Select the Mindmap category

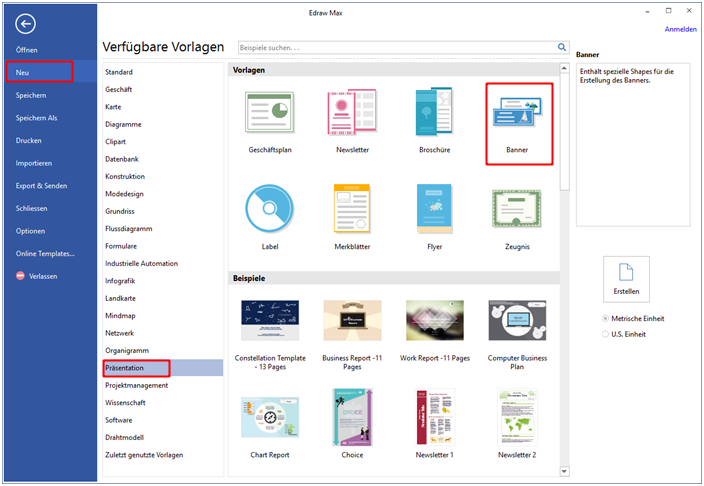[x=120, y=316]
